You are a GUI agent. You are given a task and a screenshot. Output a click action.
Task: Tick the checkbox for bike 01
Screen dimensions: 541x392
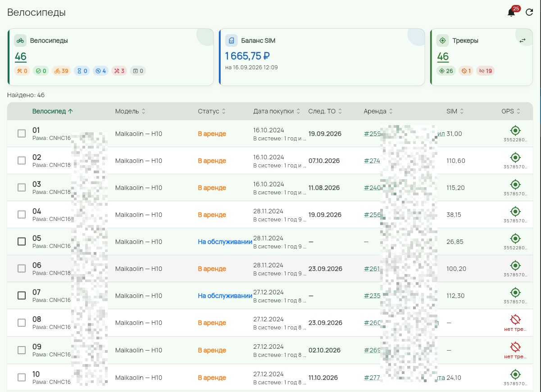(x=22, y=134)
